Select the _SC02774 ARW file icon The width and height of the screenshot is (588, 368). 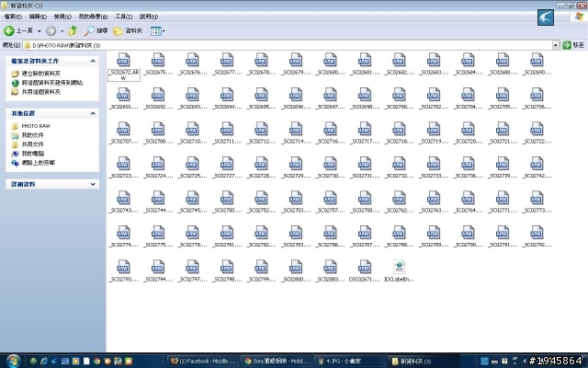pos(123,233)
